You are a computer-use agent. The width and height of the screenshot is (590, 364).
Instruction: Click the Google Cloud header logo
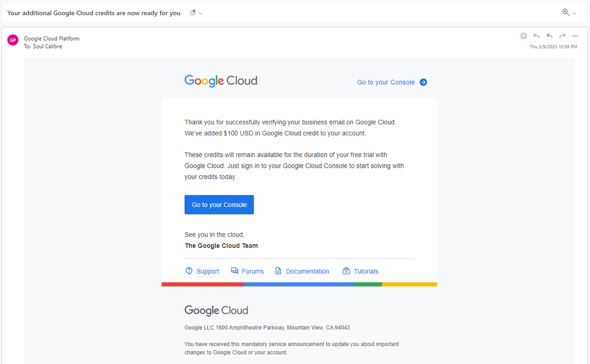click(x=221, y=81)
